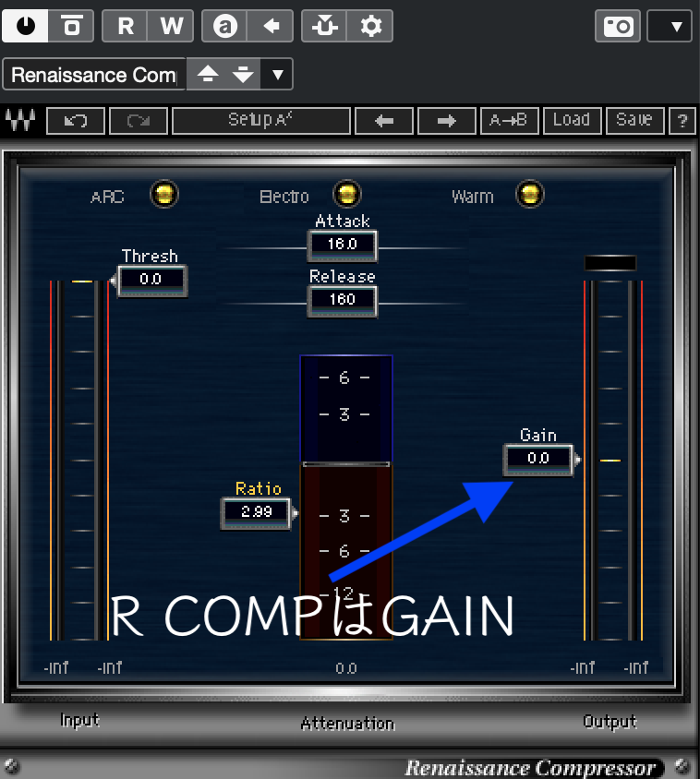Toggle the ARC release mode LED
Viewport: 700px width, 779px height.
164,194
